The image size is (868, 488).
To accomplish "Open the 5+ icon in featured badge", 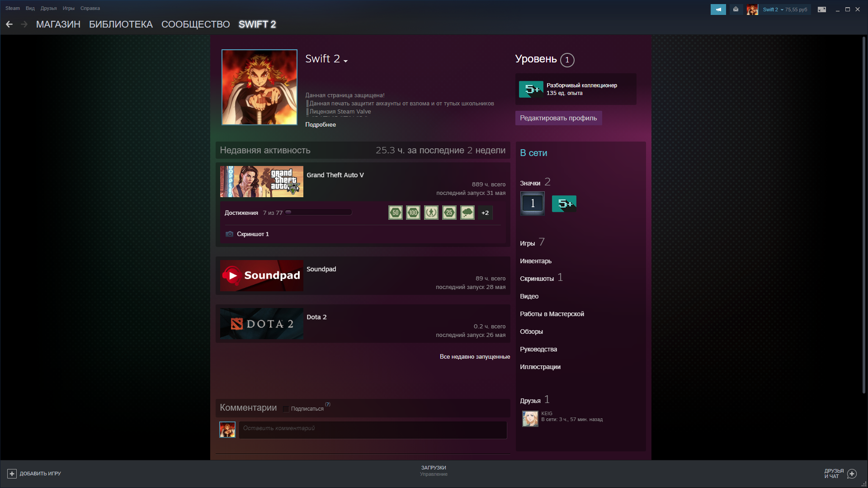I will (x=531, y=89).
